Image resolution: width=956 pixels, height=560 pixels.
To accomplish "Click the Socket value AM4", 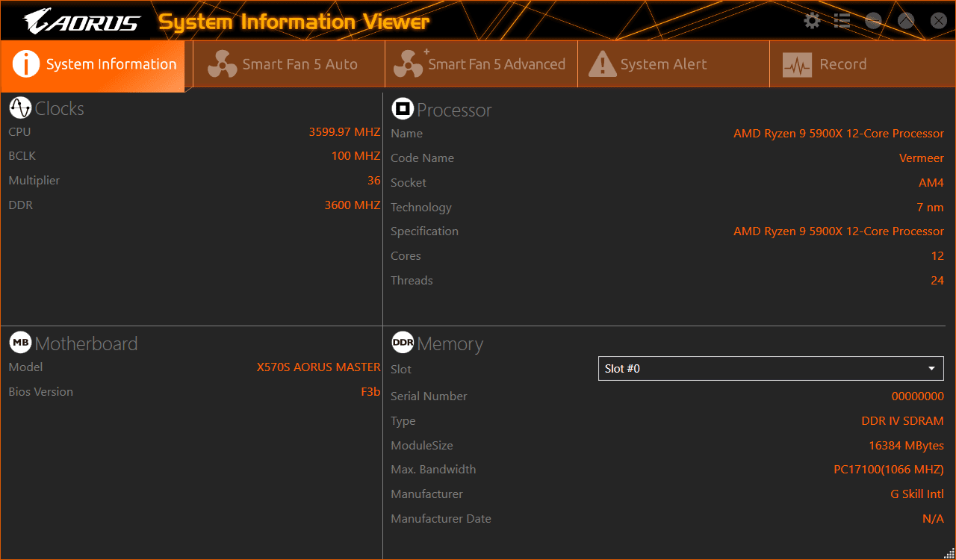I will 931,182.
